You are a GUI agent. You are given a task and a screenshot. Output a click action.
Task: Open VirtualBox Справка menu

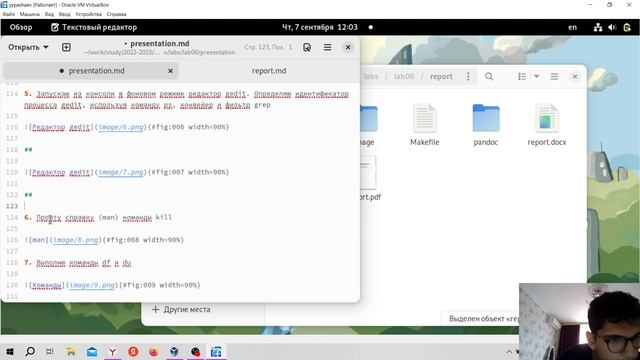[117, 14]
